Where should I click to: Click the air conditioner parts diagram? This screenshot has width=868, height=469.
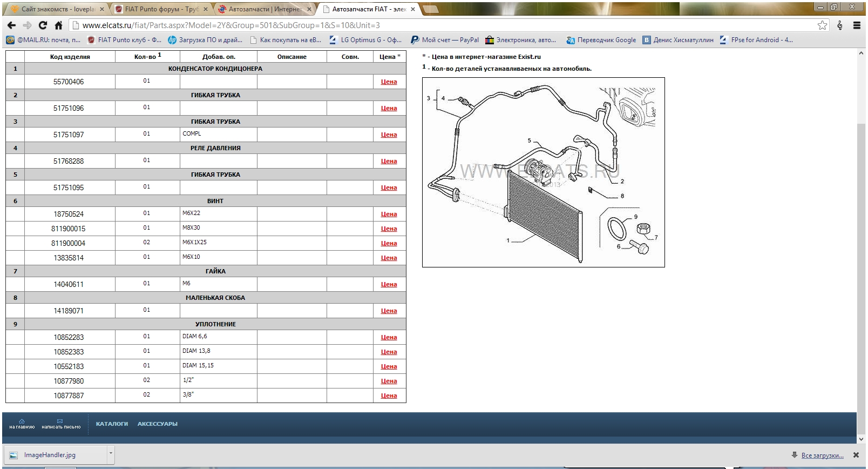543,172
